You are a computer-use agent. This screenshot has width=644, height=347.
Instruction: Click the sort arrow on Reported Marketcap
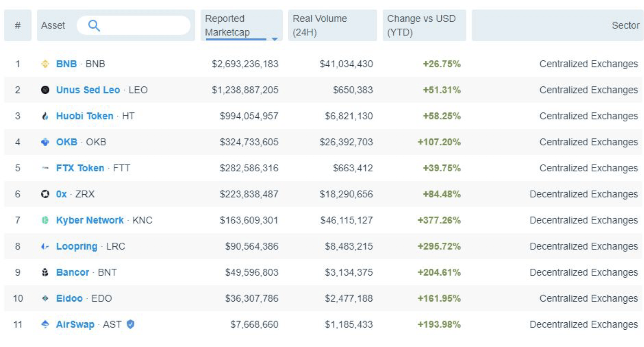pos(274,39)
